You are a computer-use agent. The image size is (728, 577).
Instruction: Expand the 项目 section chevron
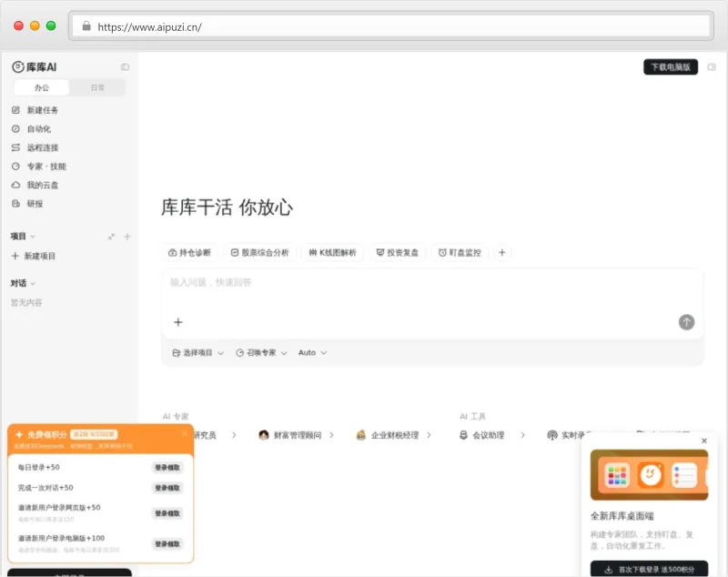(x=33, y=237)
